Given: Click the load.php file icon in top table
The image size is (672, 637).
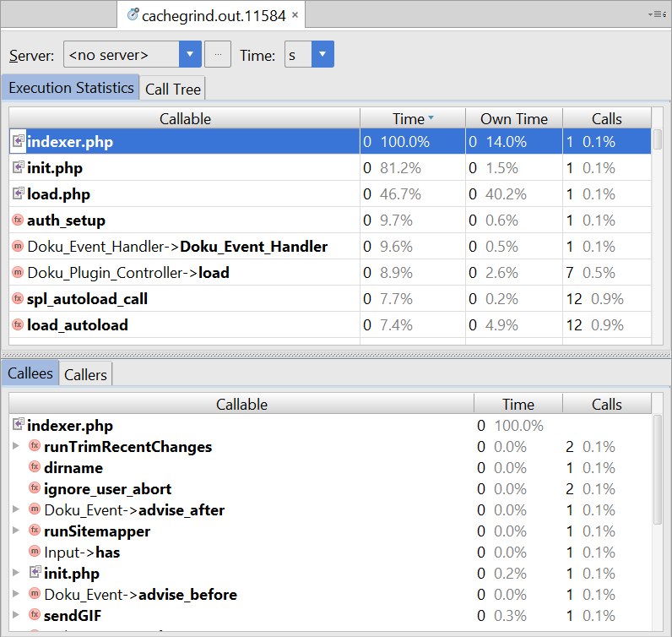Looking at the screenshot, I should coord(18,193).
